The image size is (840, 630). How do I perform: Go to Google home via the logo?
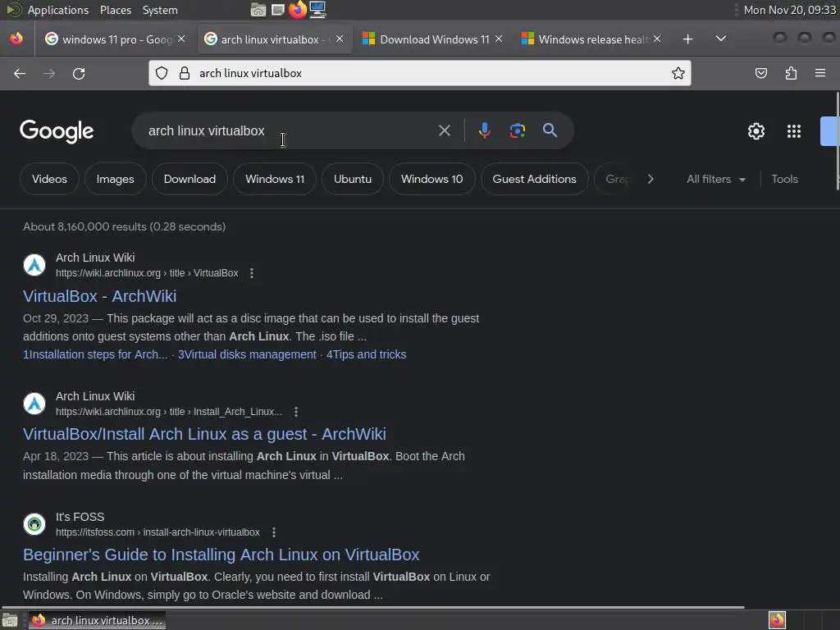(x=57, y=131)
